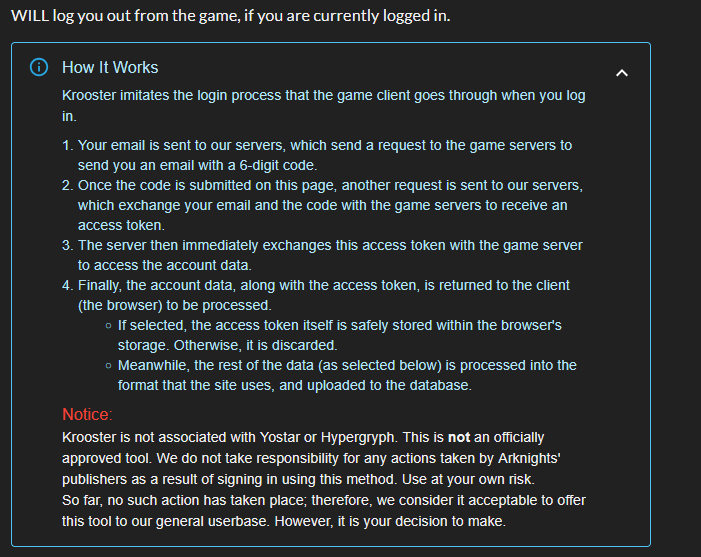The width and height of the screenshot is (701, 557).
Task: Click 'Use at your own risk' sentence
Action: 469,479
